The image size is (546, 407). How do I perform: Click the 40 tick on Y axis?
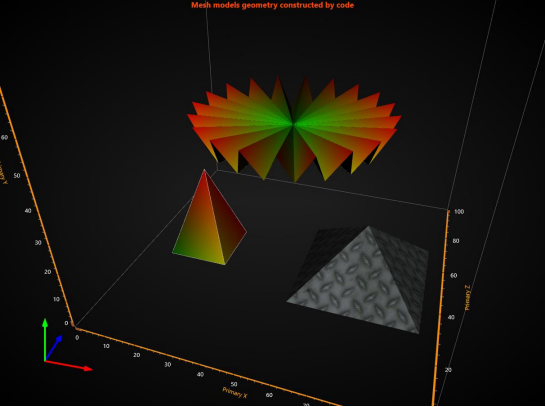(x=28, y=211)
